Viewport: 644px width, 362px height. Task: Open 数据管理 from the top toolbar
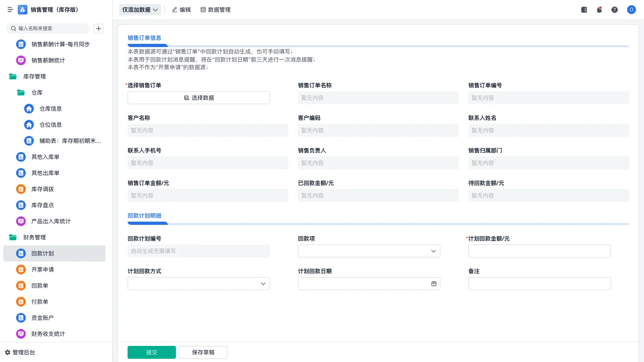215,10
